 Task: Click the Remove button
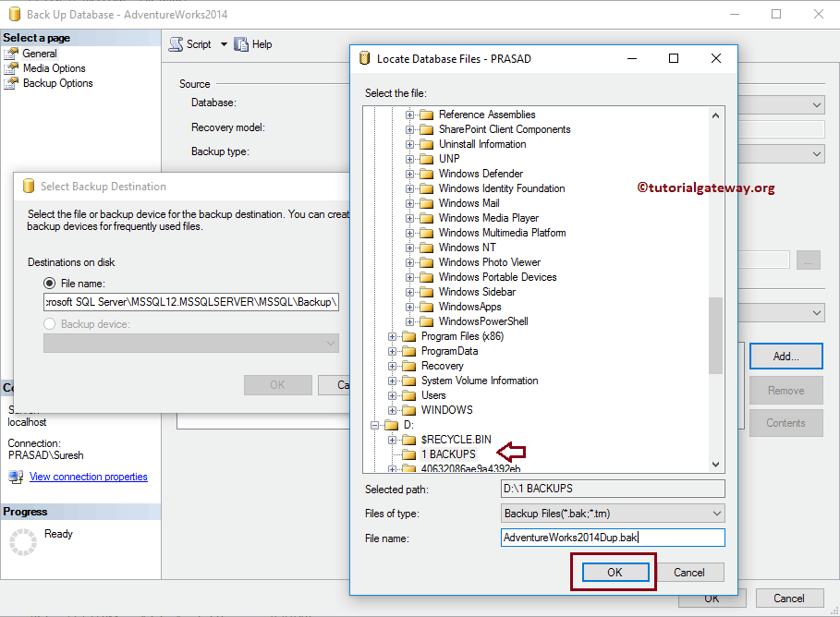(785, 391)
